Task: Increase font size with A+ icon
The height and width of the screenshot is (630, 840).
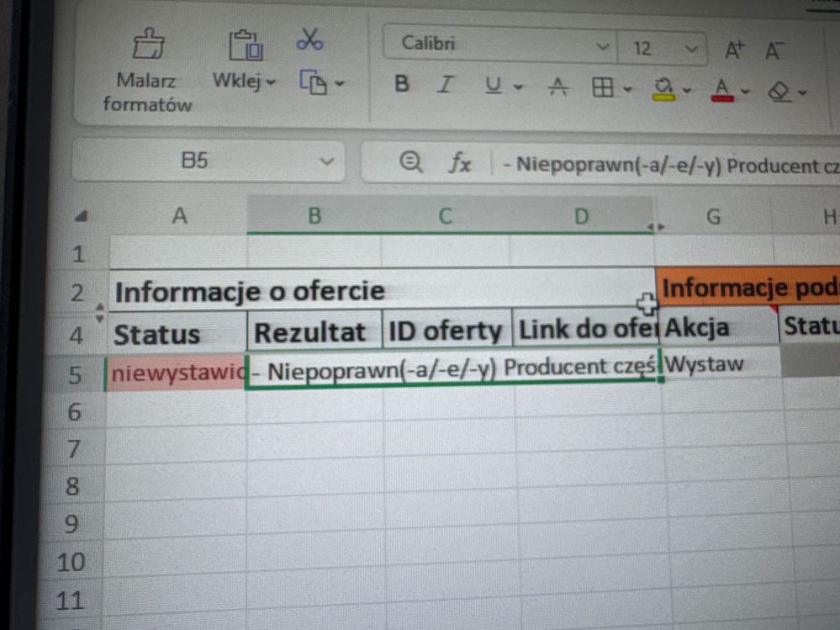Action: coord(735,50)
